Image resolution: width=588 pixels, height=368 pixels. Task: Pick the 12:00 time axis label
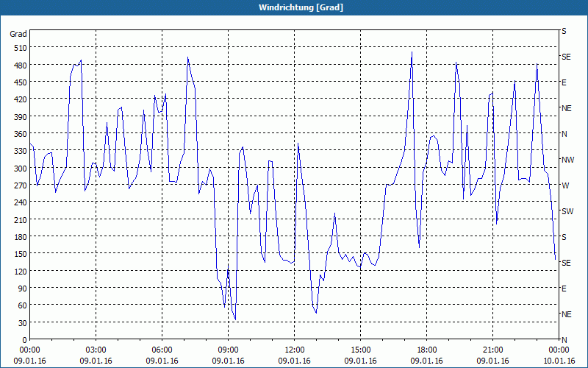(295, 350)
